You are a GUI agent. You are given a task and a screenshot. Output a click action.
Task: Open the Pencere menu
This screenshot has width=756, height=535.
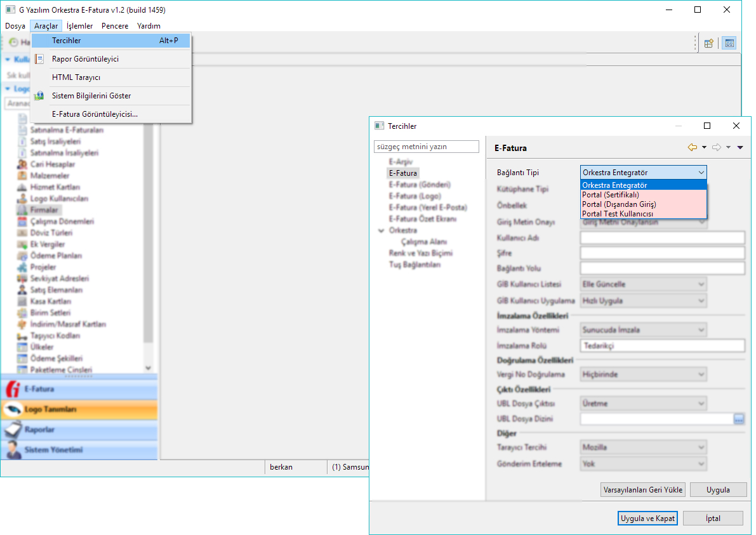pos(115,26)
